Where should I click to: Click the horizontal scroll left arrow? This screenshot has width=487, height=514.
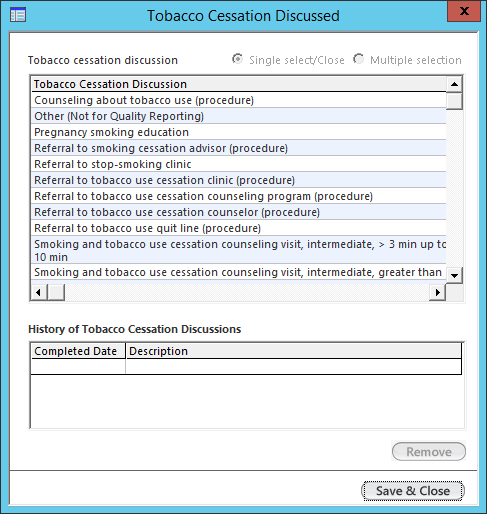pyautogui.click(x=39, y=293)
